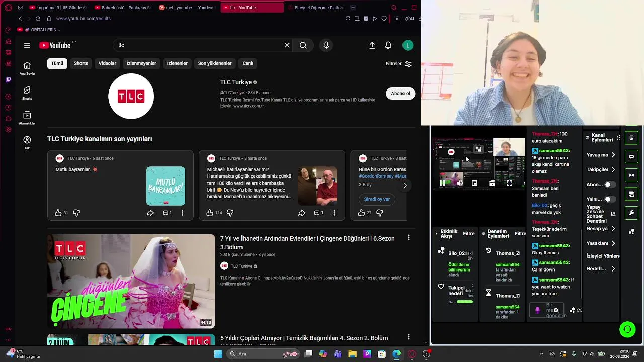Open the Filtreler search filters
Viewport: 644px width, 362px height.
[x=398, y=64]
